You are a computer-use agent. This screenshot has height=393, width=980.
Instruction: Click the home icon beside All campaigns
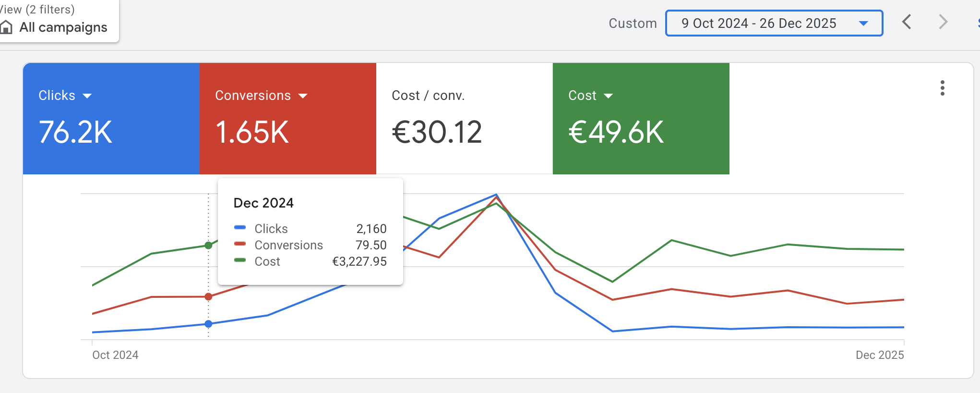(6, 27)
